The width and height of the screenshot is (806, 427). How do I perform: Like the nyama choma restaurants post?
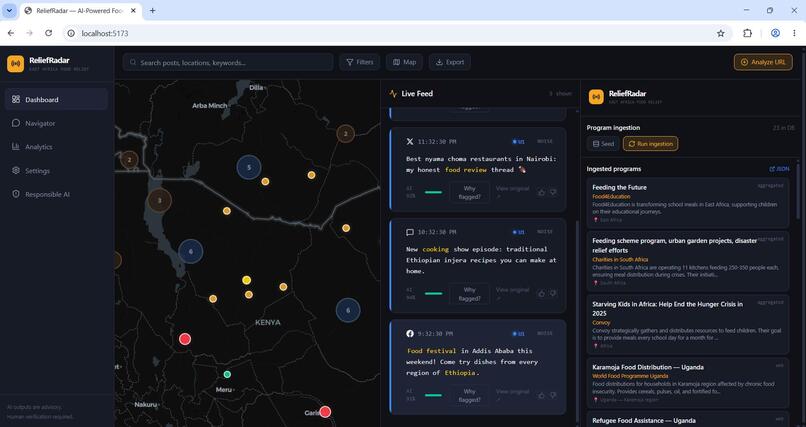541,192
